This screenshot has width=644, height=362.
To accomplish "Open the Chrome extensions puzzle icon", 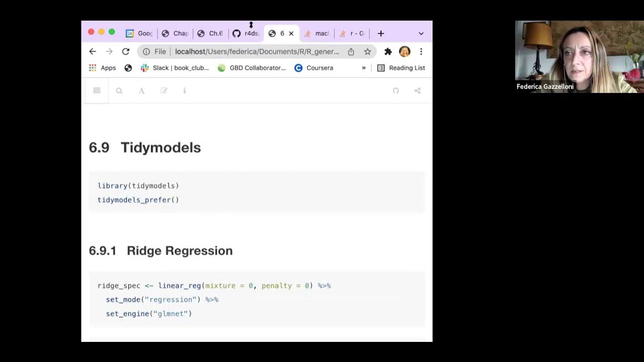I will tap(388, 51).
